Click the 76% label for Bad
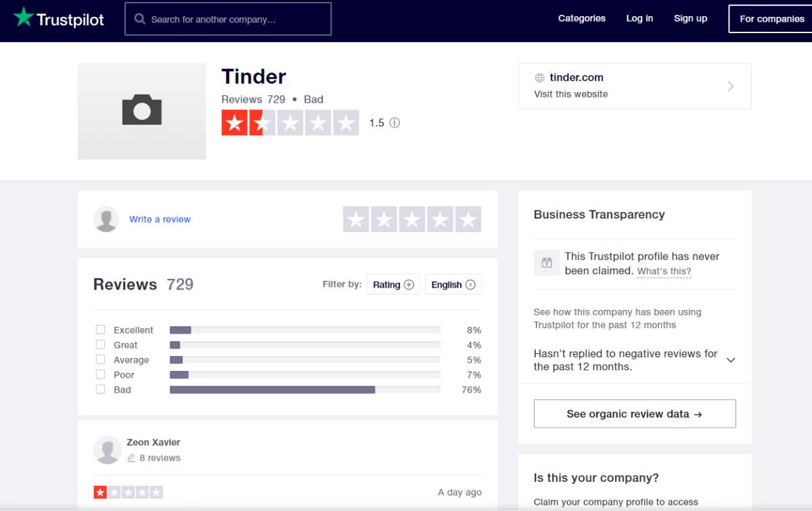Screen dimensions: 812x511 (x=471, y=390)
